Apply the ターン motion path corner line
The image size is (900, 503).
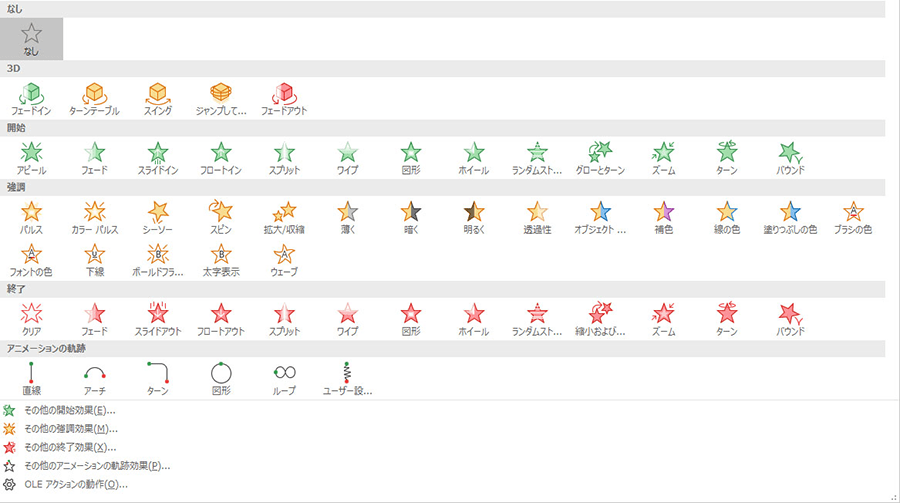point(158,378)
